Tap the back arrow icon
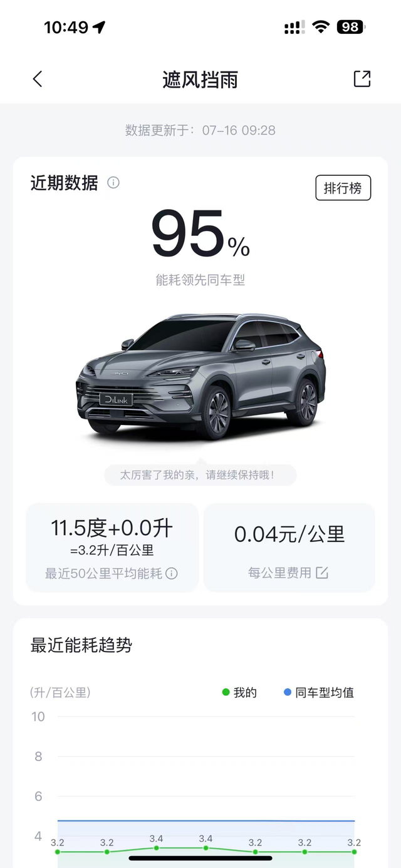 (38, 79)
